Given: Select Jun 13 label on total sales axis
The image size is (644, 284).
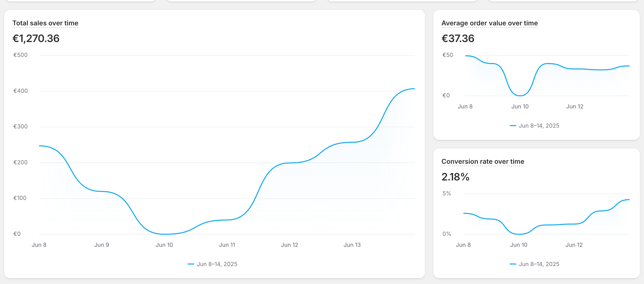Looking at the screenshot, I should [352, 245].
